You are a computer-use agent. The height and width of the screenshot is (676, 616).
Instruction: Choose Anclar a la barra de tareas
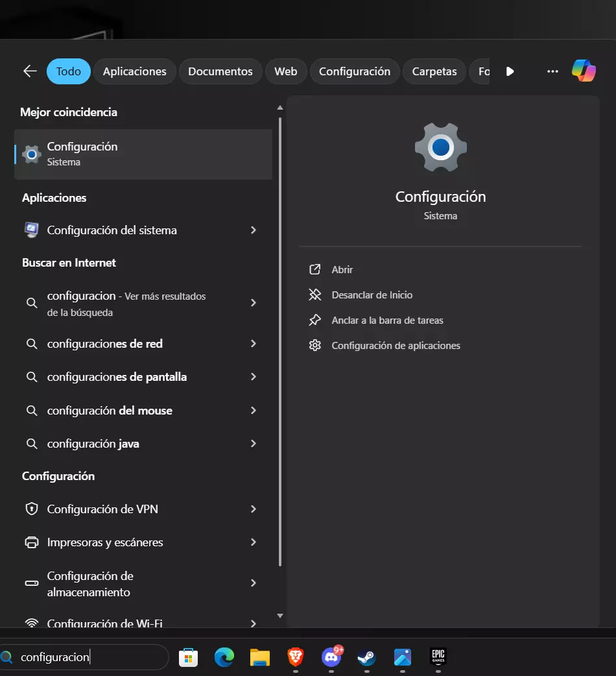pos(387,320)
